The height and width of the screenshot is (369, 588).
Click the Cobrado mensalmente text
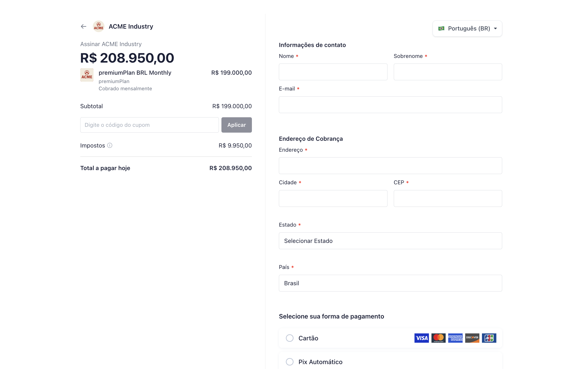coord(125,89)
